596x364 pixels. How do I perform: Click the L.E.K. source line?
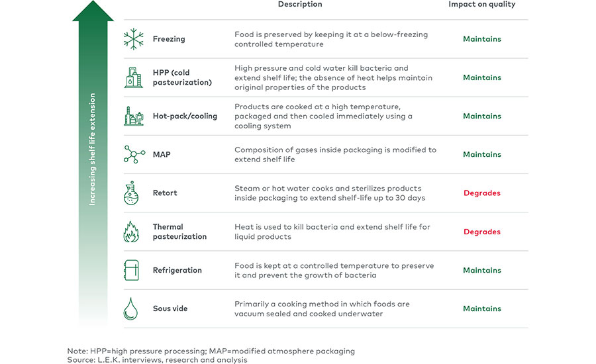pyautogui.click(x=157, y=360)
